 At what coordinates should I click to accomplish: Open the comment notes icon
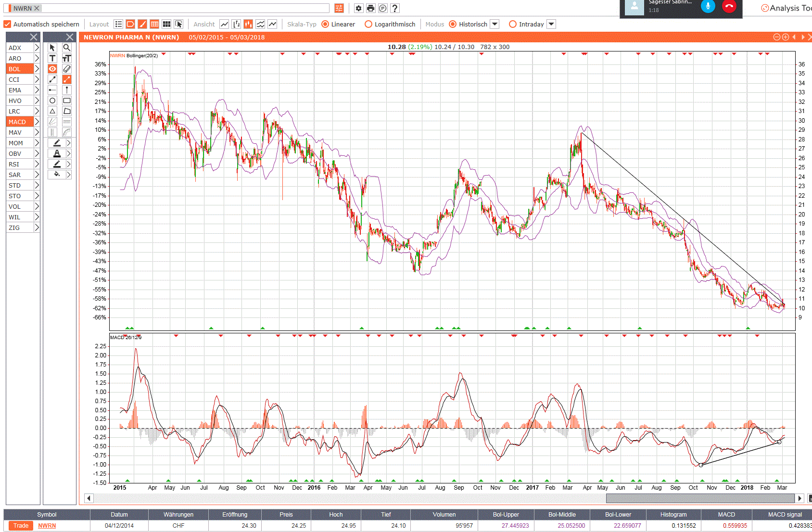(x=382, y=8)
